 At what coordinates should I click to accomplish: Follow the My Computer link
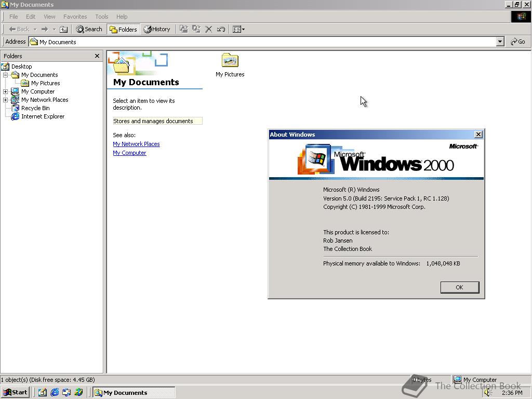tap(129, 153)
